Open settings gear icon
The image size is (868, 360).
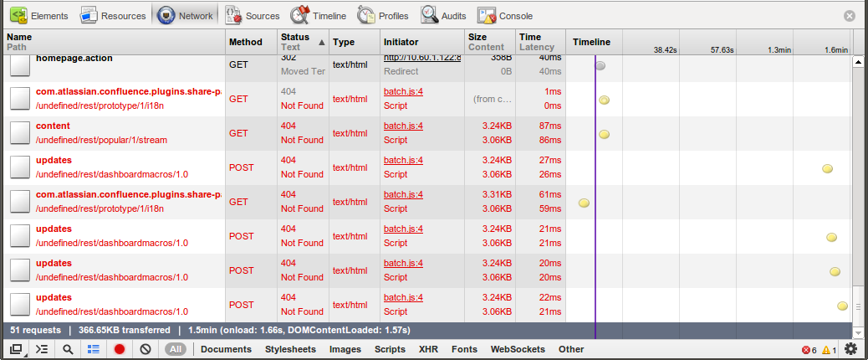point(850,349)
